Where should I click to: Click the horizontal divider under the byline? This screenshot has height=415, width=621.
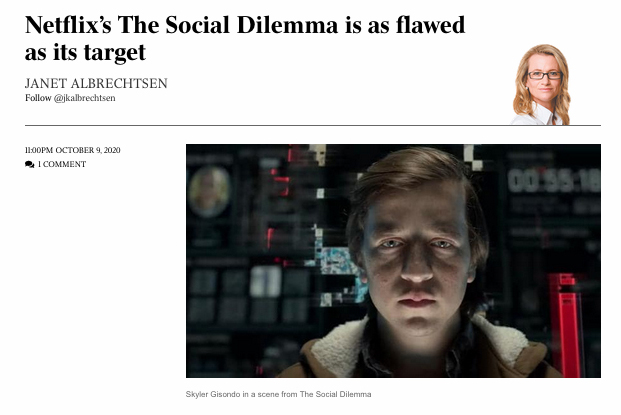point(313,126)
